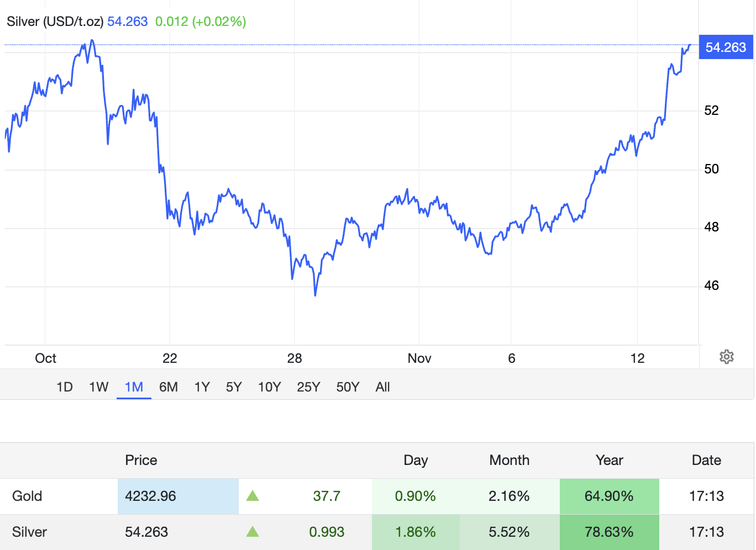The image size is (756, 550).
Task: Switch to the 50Y view
Action: 348,387
